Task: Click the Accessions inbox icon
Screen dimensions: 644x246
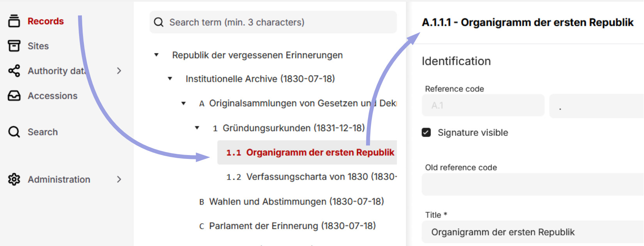Action: pyautogui.click(x=14, y=96)
